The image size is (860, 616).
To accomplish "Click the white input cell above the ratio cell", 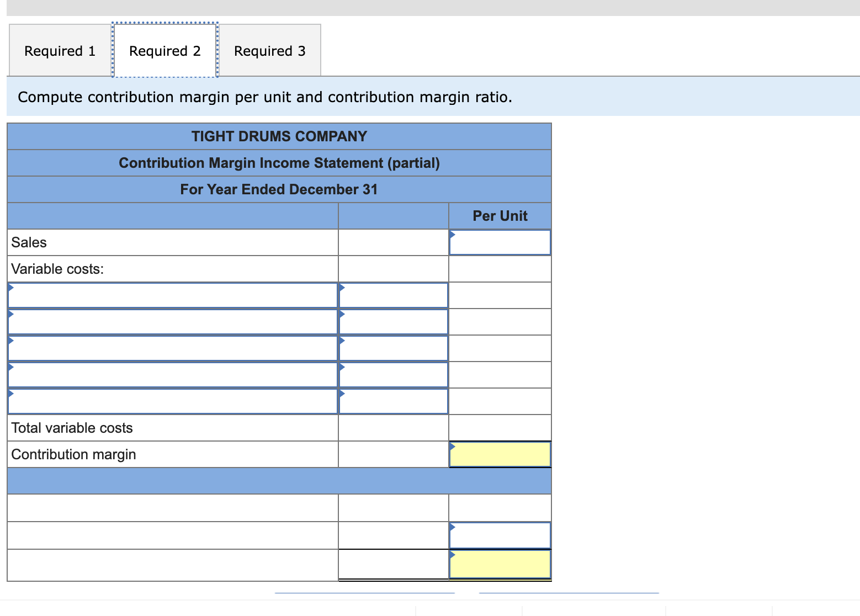I will [x=499, y=535].
